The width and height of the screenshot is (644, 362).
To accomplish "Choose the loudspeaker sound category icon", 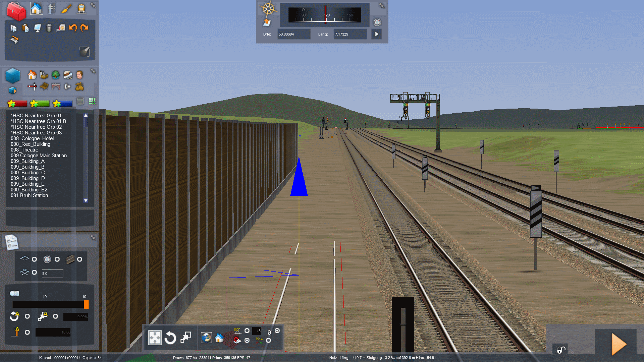I will pyautogui.click(x=67, y=86).
